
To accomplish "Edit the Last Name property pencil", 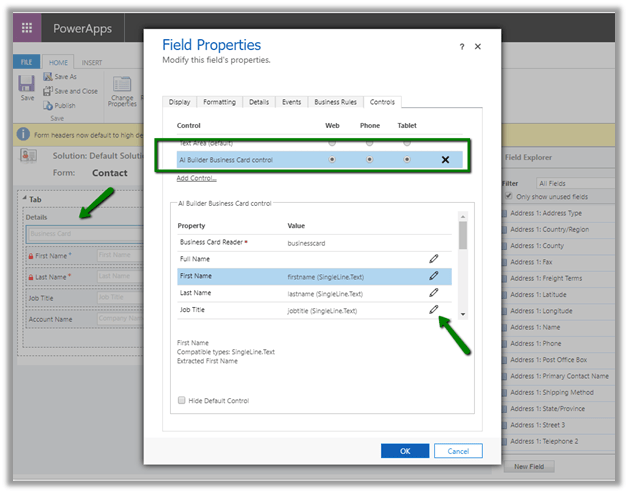I will coord(433,293).
